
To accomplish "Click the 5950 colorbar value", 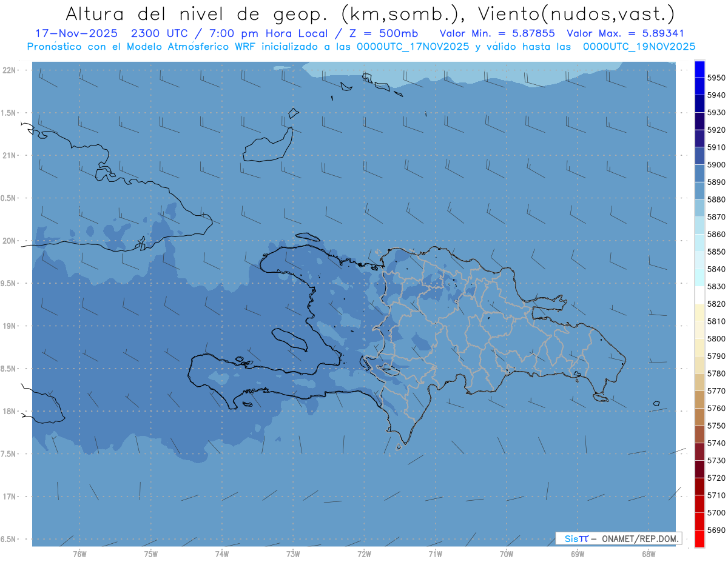I will tap(716, 78).
